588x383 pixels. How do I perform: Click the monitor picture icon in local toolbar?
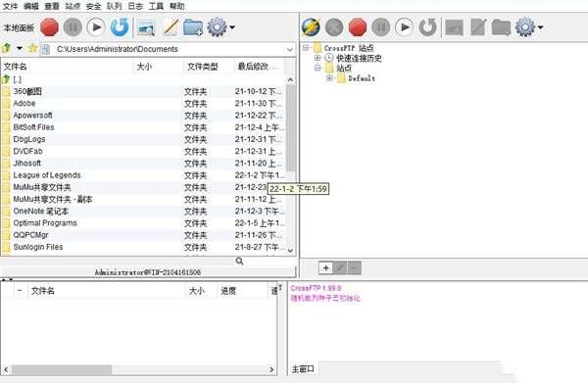146,28
